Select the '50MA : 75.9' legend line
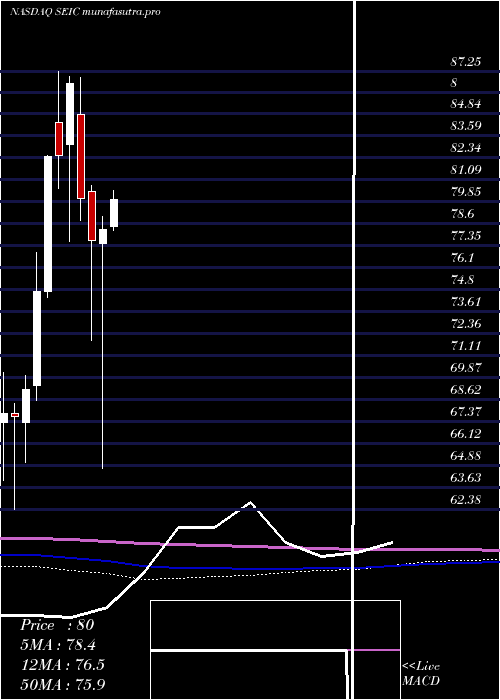This screenshot has width=500, height=700. [63, 684]
